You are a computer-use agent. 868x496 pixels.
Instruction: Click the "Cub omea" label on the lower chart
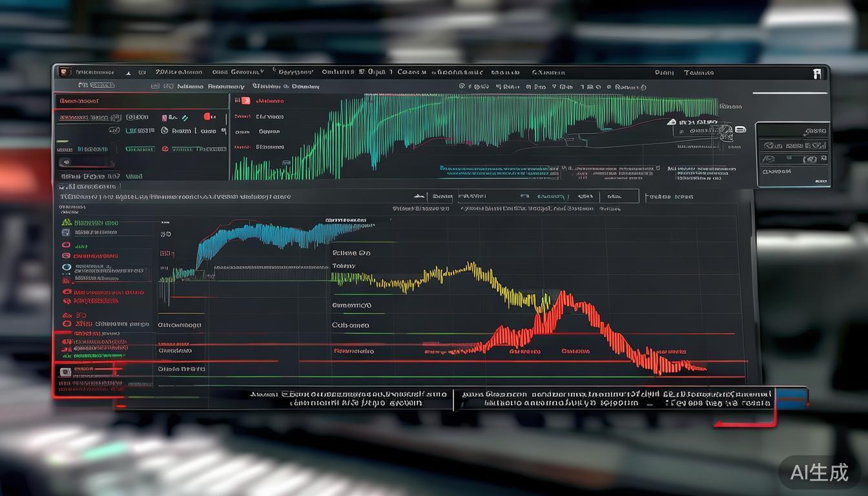click(x=351, y=325)
